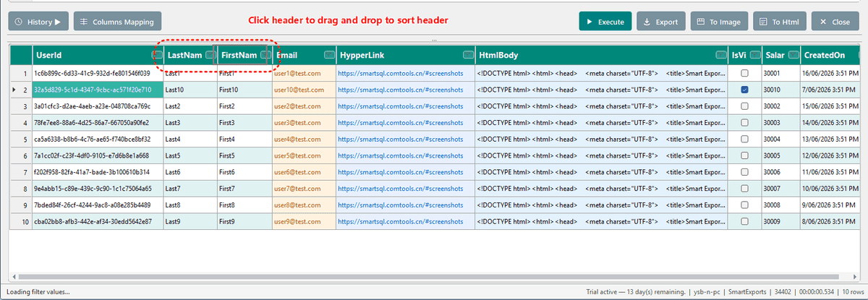Uncheck the IsVi checkbox for Last10 row
Viewport: 868px width, 300px height.
[x=745, y=90]
